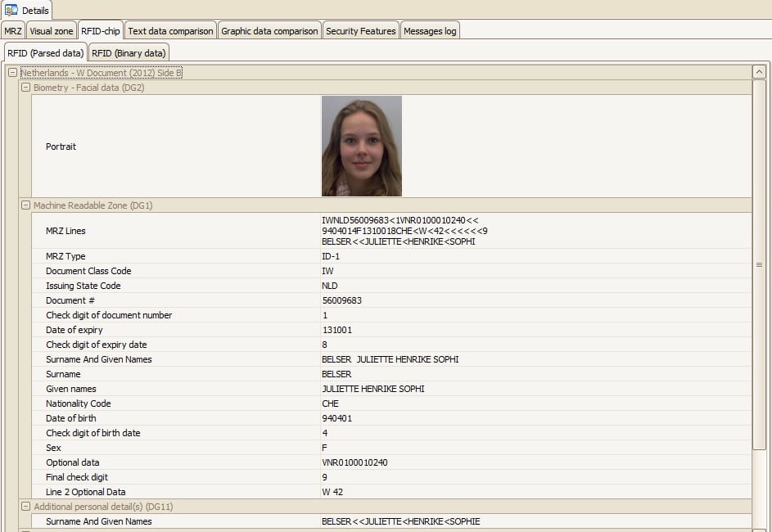Select the RFID (Parsed data) sub-tab
Screen dimensions: 772x532
45,53
